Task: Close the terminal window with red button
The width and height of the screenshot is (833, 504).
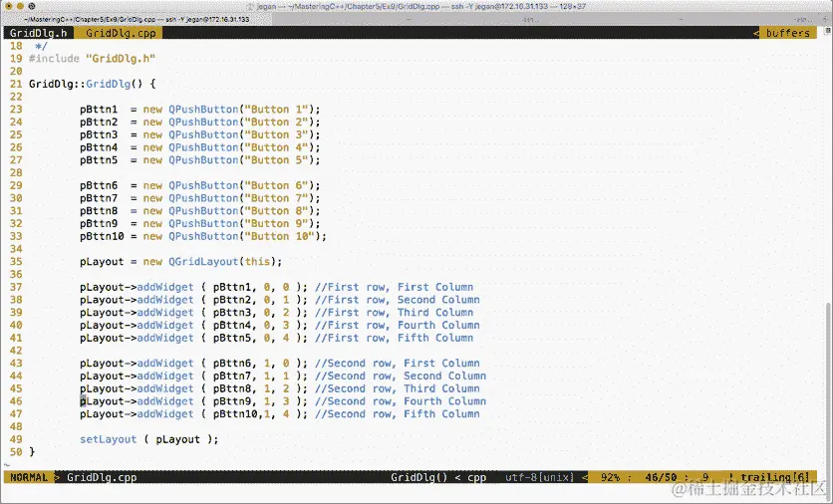Action: click(x=7, y=6)
